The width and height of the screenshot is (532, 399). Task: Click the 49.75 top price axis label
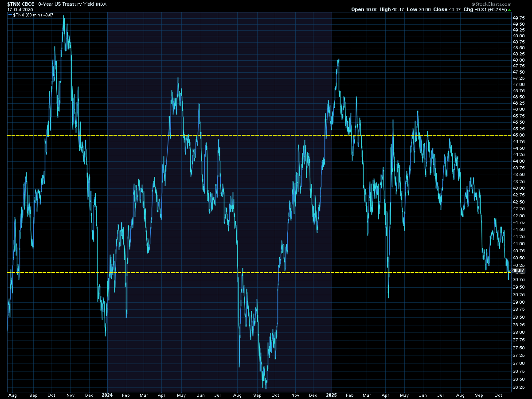pyautogui.click(x=519, y=18)
